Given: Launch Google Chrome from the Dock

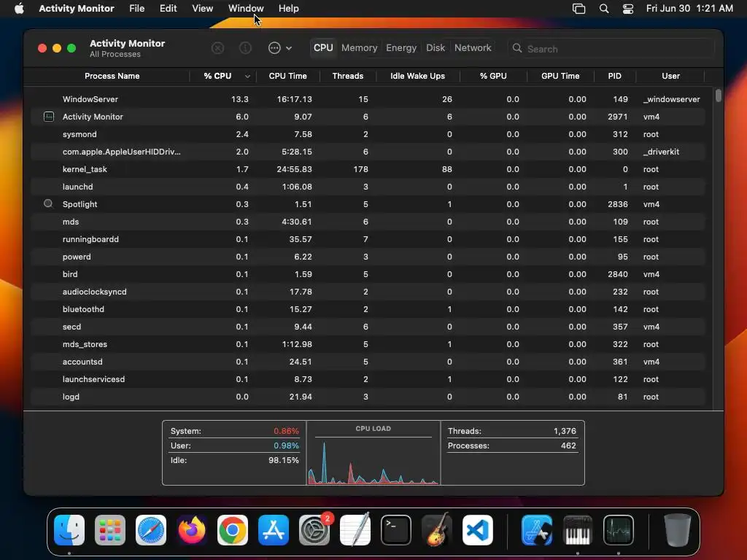Looking at the screenshot, I should 233,530.
